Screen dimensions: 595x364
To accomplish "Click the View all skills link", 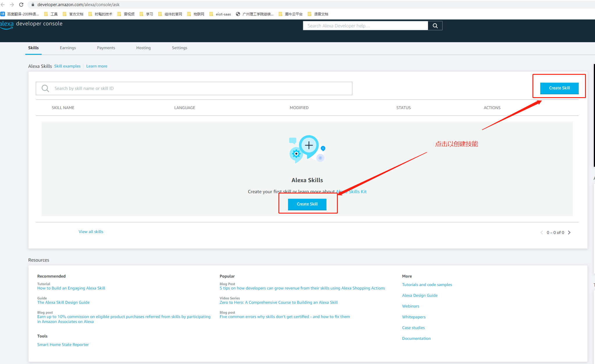I will (91, 232).
